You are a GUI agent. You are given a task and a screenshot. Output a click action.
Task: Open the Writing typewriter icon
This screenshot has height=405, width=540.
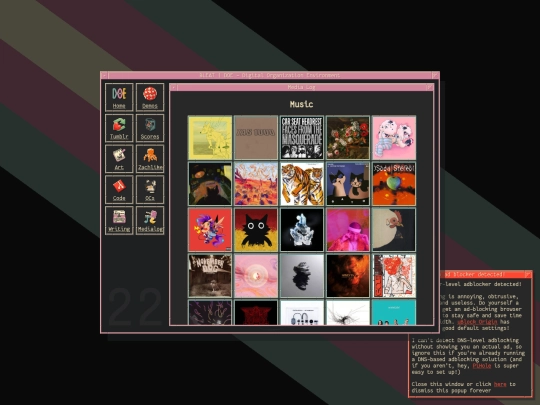(x=119, y=220)
